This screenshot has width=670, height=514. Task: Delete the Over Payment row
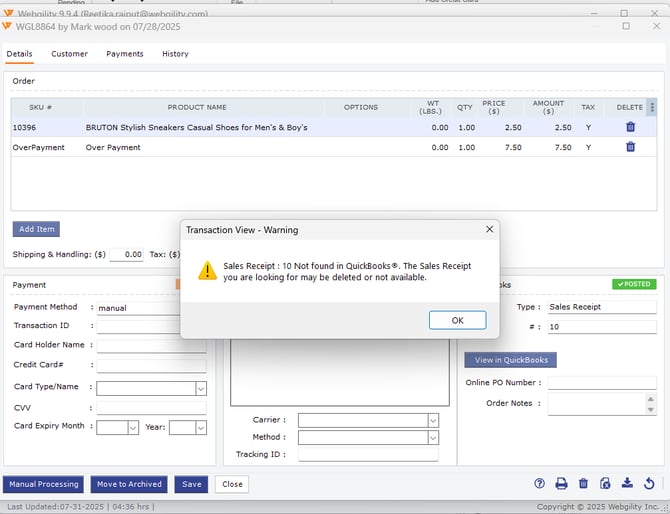pos(630,147)
